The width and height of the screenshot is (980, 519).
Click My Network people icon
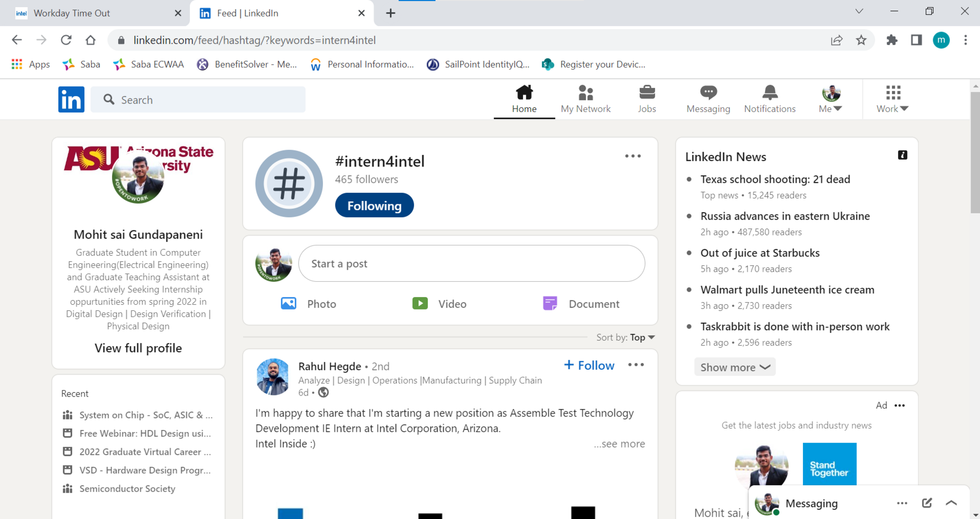click(x=585, y=92)
